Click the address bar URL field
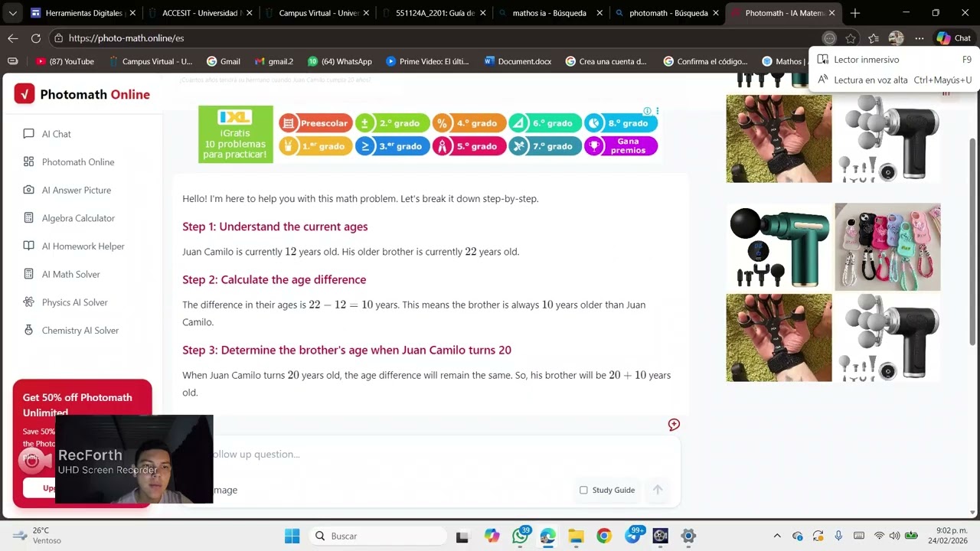The height and width of the screenshot is (551, 980). click(429, 38)
